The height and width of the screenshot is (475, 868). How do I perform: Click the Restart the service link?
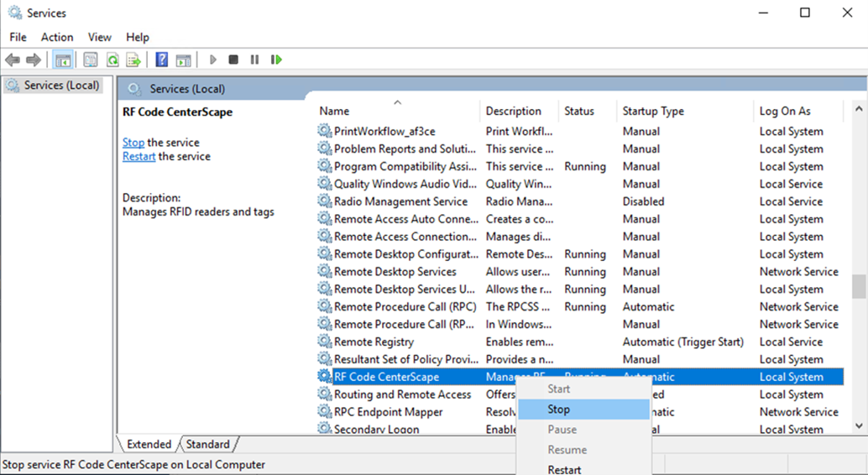click(x=139, y=157)
